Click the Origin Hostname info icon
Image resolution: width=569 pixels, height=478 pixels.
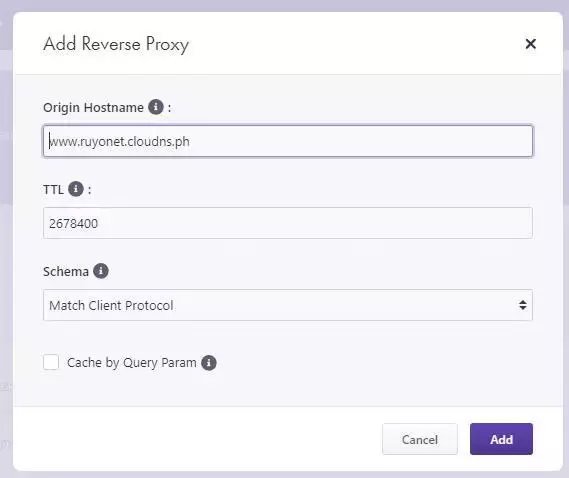pyautogui.click(x=156, y=107)
